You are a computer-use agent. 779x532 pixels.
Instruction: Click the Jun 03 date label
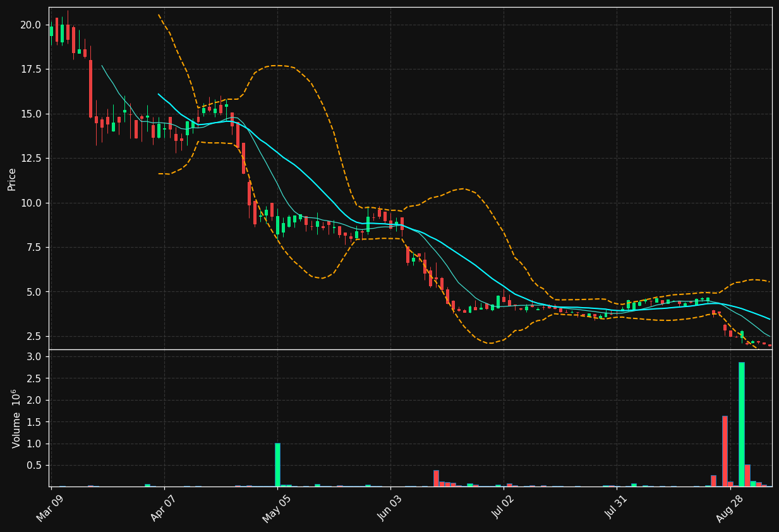click(x=389, y=509)
